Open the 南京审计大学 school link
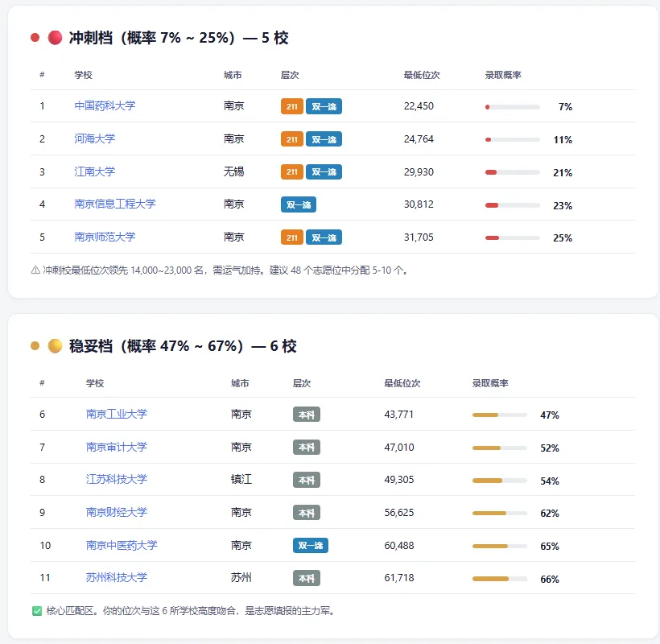 point(117,447)
